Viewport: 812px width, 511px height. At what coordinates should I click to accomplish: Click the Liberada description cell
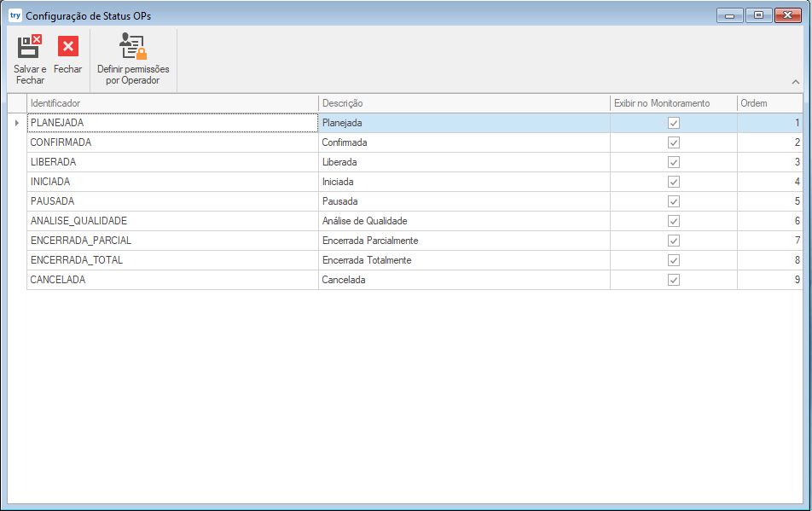point(464,162)
